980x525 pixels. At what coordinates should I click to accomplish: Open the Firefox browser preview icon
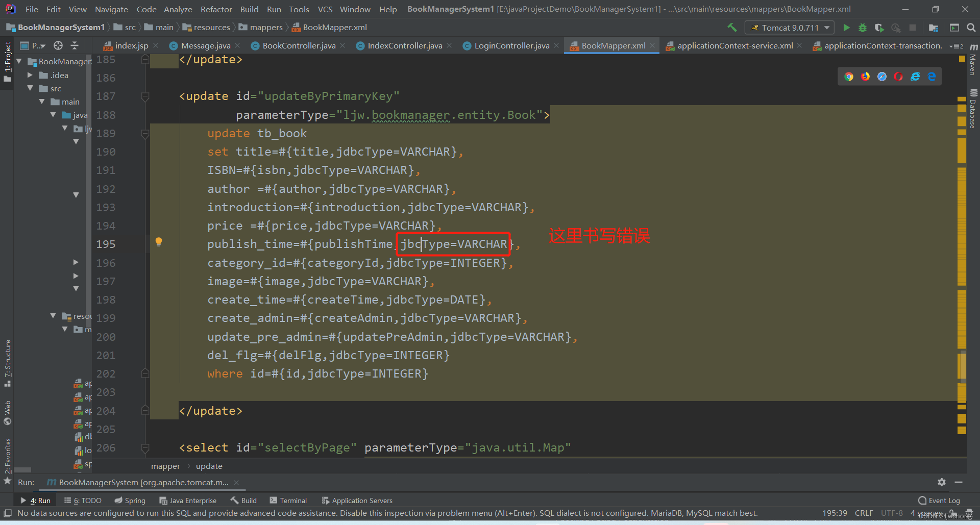(x=865, y=76)
